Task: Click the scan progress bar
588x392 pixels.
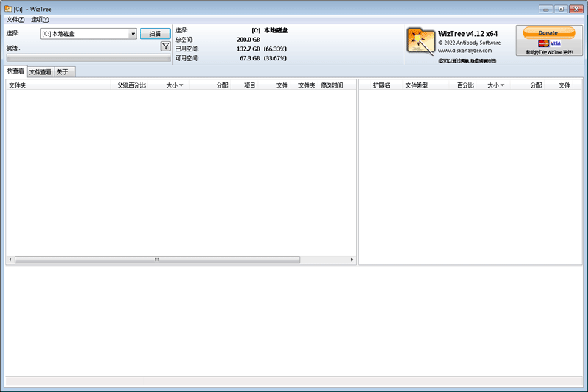Action: point(88,57)
